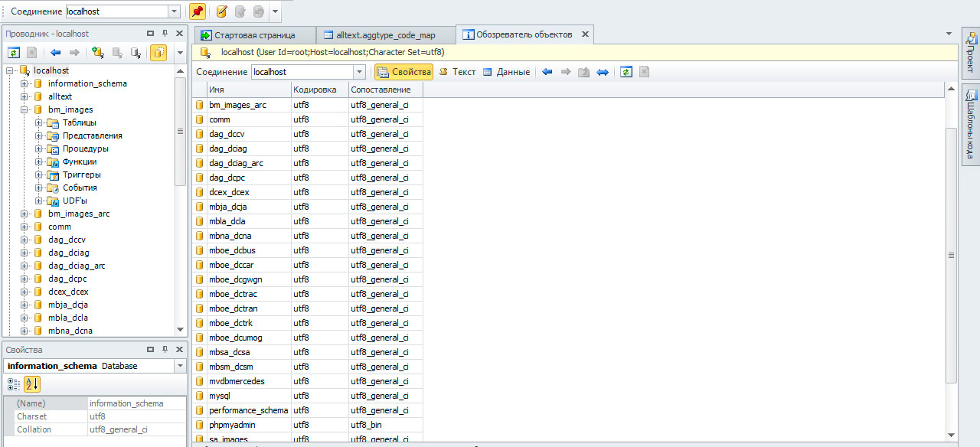Collapse the bm_images database node

[x=24, y=109]
